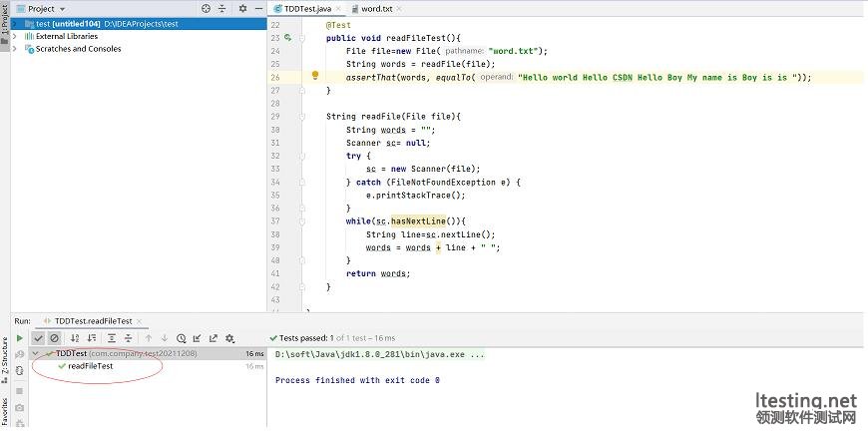Open test runner settings gear
868x431 pixels.
(x=230, y=338)
